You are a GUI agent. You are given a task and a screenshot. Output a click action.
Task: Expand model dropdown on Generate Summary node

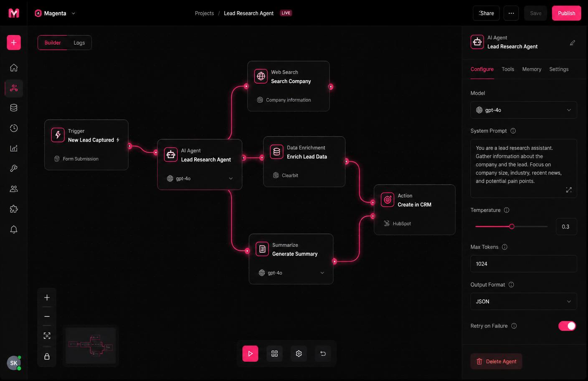click(x=322, y=273)
